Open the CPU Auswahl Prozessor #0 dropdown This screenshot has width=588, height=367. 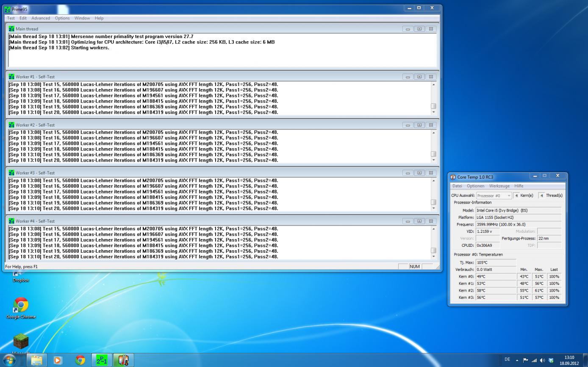[494, 196]
